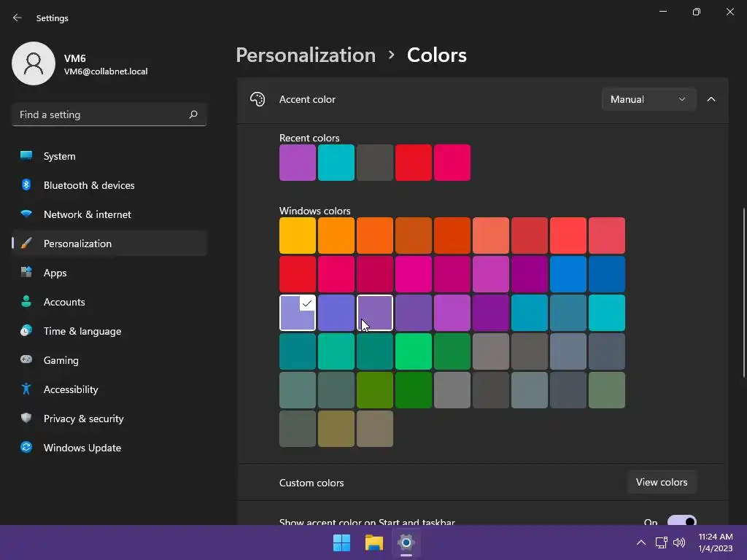Click the Time & language clock icon
Viewport: 747px width, 560px height.
tap(26, 330)
